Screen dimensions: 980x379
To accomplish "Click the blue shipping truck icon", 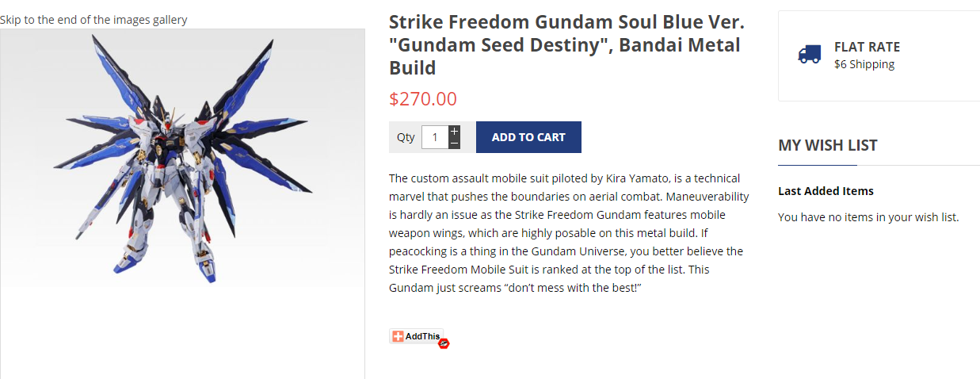I will [809, 54].
